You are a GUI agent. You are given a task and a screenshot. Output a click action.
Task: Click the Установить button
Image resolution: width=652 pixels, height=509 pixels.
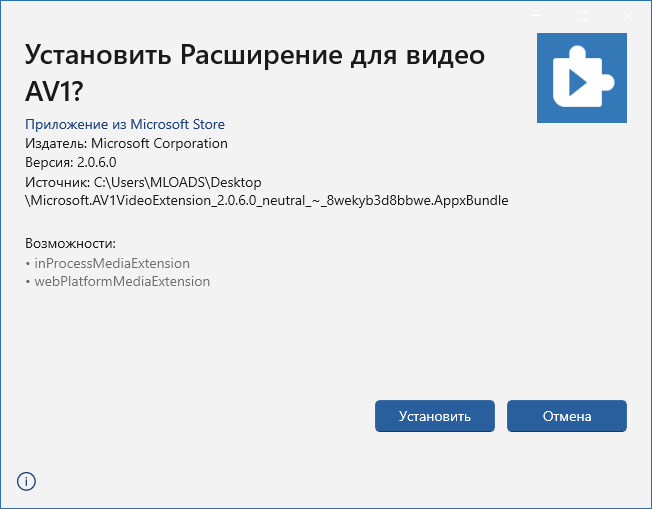[435, 416]
